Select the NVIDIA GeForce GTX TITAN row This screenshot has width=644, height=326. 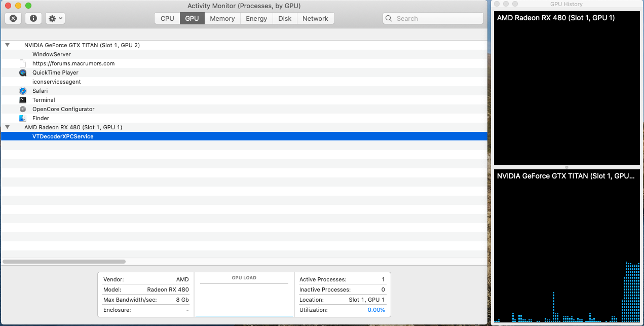point(244,45)
